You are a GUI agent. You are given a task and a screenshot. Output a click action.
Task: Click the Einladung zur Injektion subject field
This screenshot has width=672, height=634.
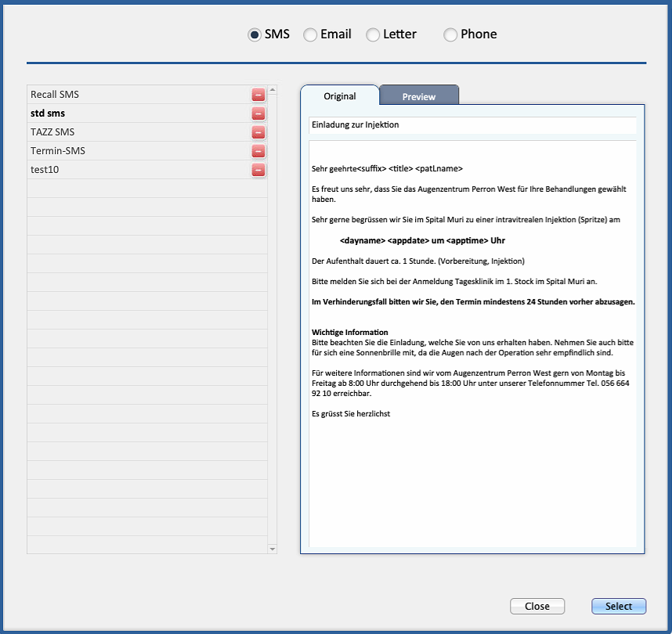(x=472, y=125)
